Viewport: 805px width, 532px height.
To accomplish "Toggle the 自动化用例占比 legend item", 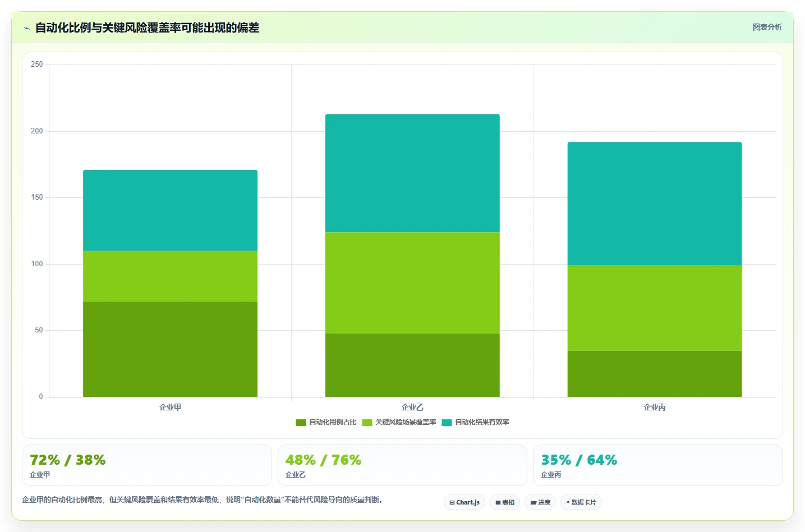I will tap(326, 422).
